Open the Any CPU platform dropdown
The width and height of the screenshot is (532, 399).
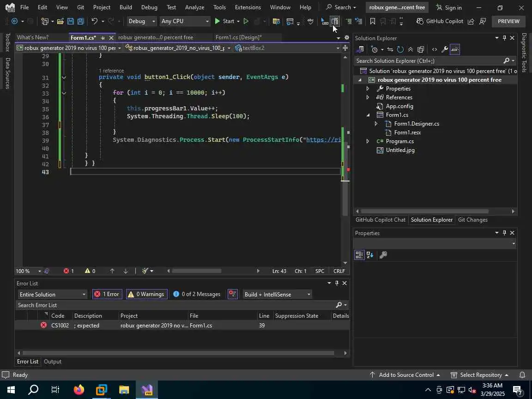click(x=185, y=21)
